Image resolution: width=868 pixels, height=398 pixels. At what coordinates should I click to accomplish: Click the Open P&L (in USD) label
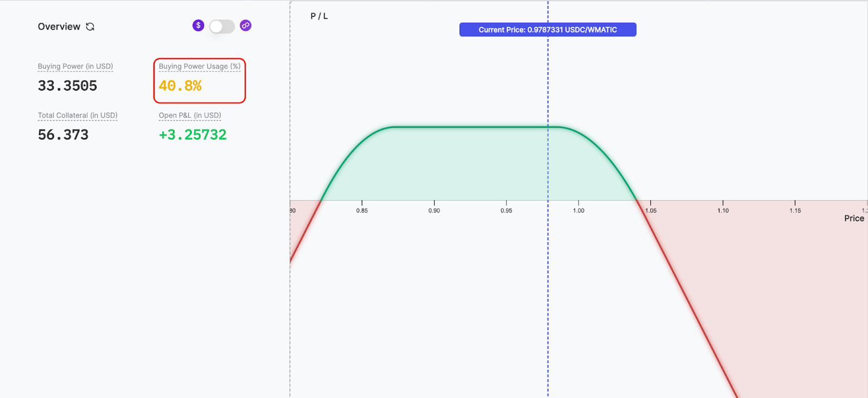[190, 115]
